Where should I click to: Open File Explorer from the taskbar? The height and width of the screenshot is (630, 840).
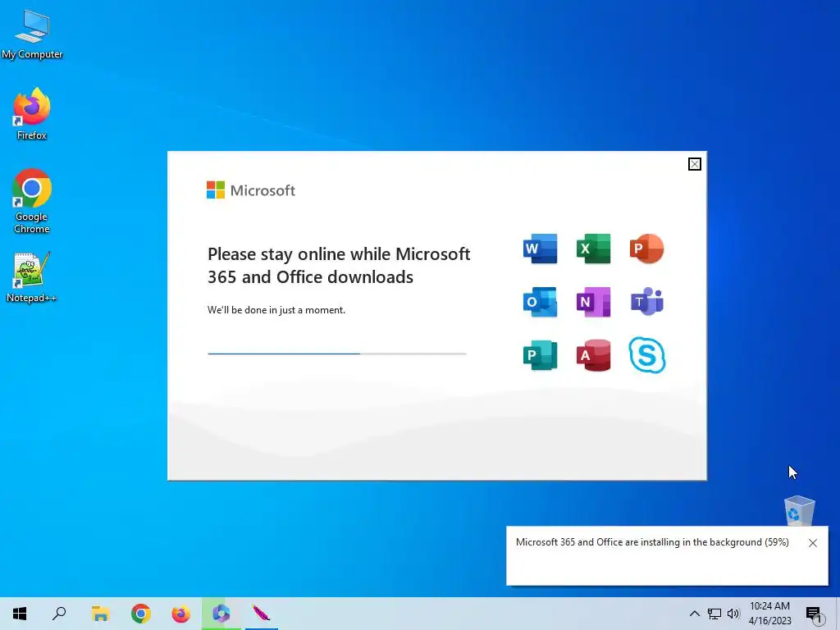tap(100, 614)
